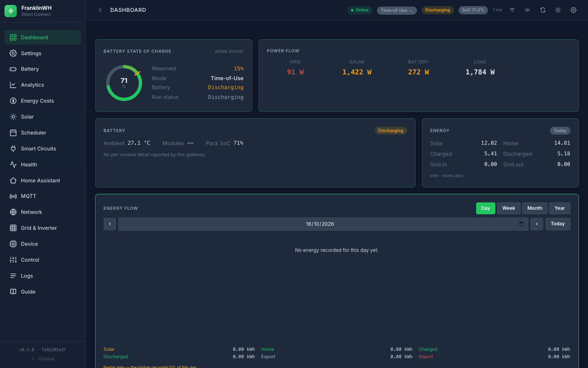Click the Discharging badge in Battery card

(x=391, y=131)
